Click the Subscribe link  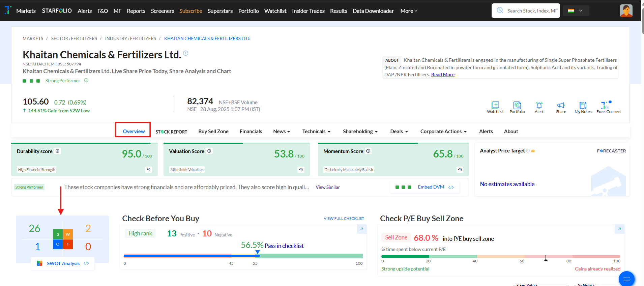click(191, 11)
